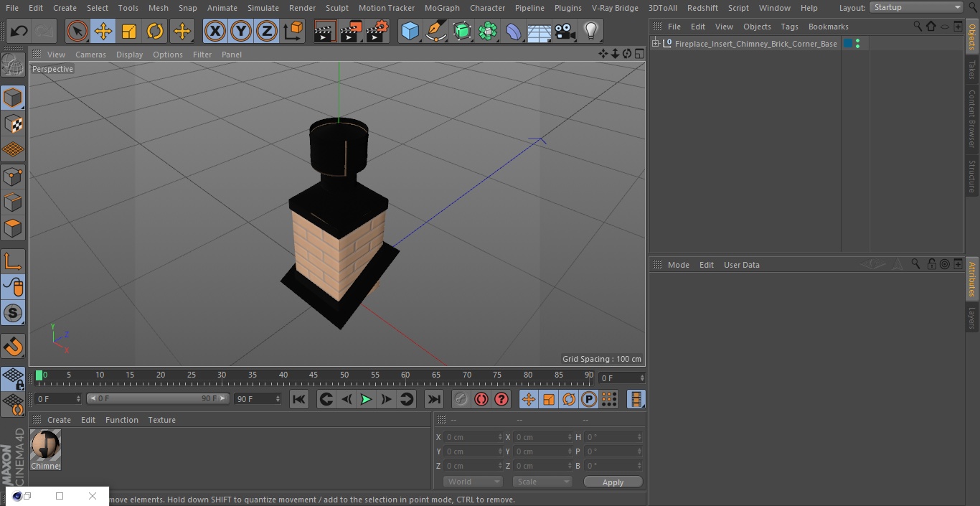Open the Layout Startup dropdown
Viewport: 980px width, 506px height.
pyautogui.click(x=916, y=7)
